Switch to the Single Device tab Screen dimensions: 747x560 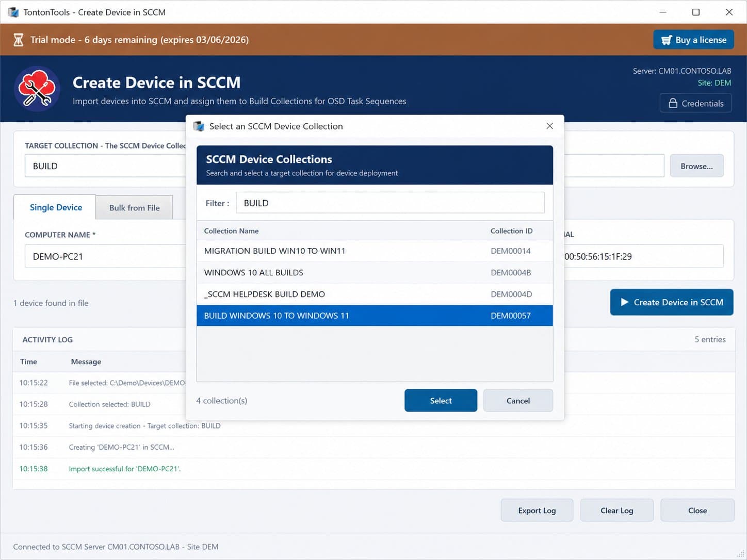coord(55,207)
